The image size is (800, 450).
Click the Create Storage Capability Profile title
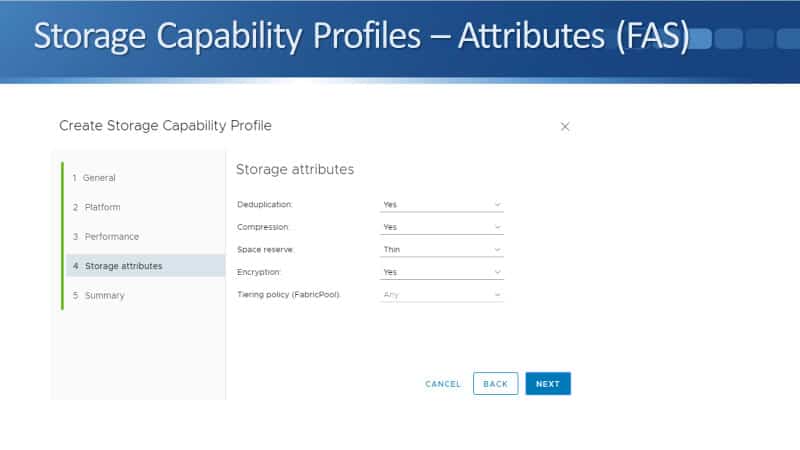pos(165,126)
